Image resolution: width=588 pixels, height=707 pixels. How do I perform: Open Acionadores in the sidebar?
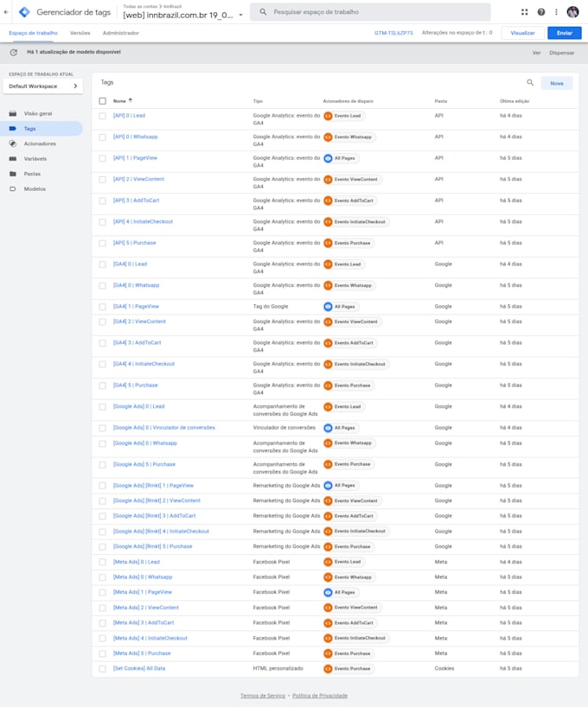(x=42, y=143)
